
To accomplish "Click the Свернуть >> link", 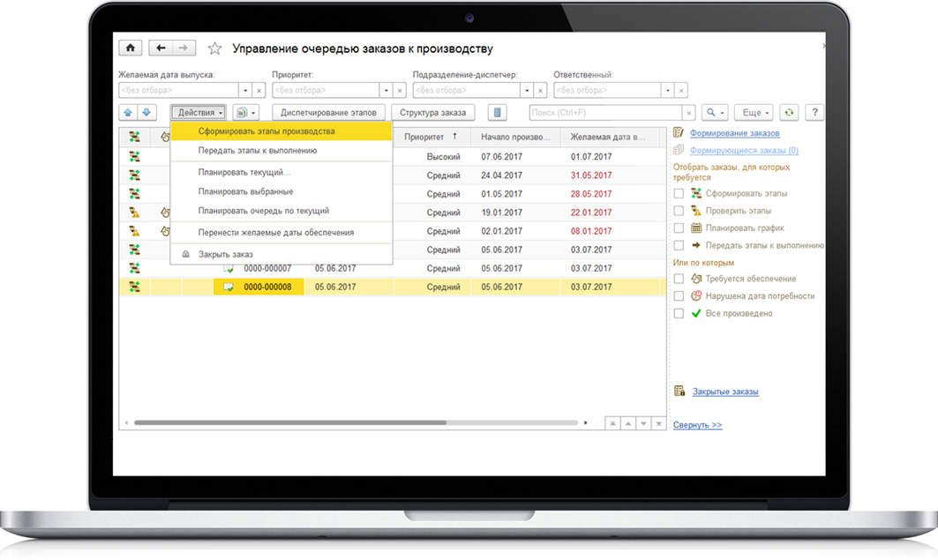I will point(697,425).
